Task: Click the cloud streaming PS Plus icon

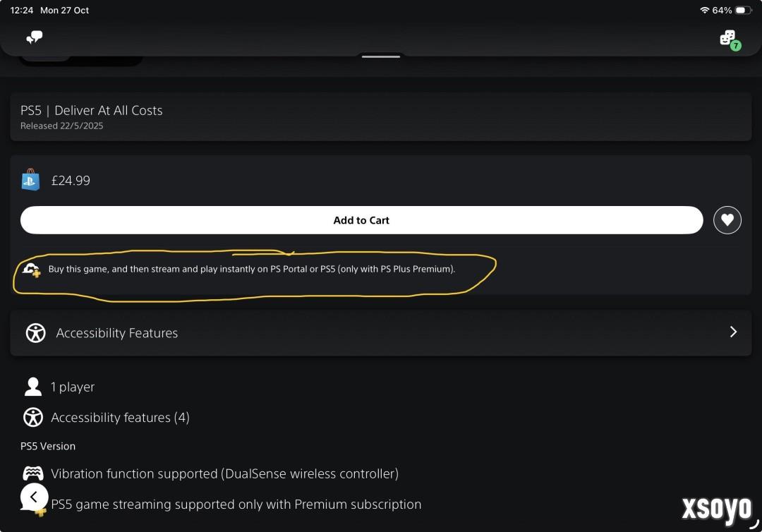Action: [32, 269]
